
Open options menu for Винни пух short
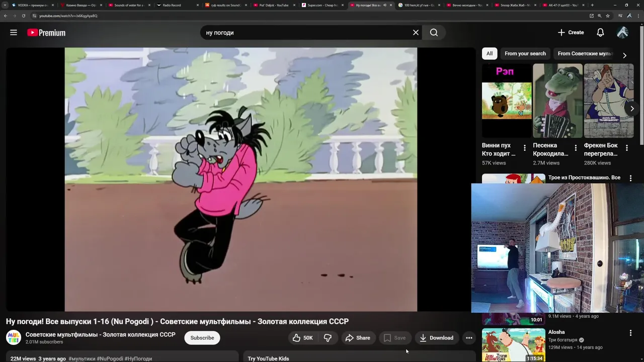525,148
